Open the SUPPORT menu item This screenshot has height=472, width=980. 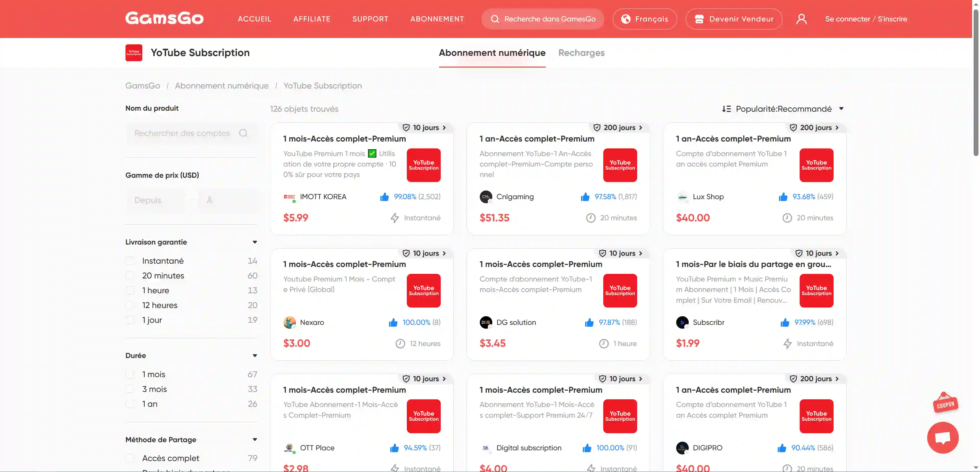tap(370, 19)
